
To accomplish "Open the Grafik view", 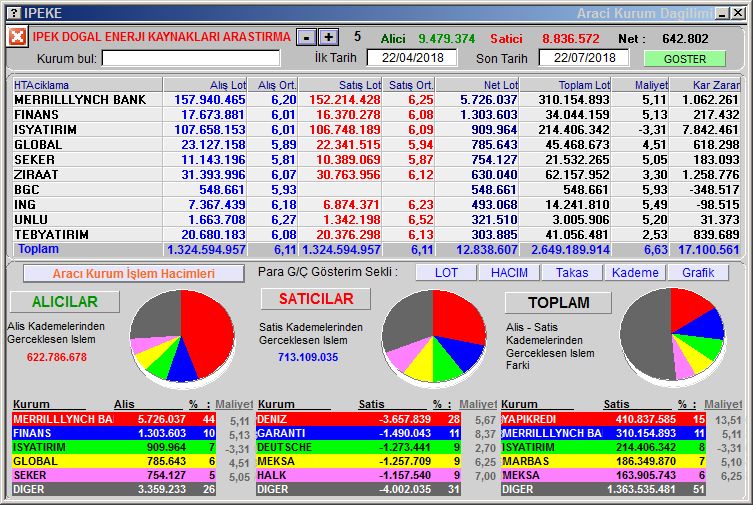I will pyautogui.click(x=698, y=273).
